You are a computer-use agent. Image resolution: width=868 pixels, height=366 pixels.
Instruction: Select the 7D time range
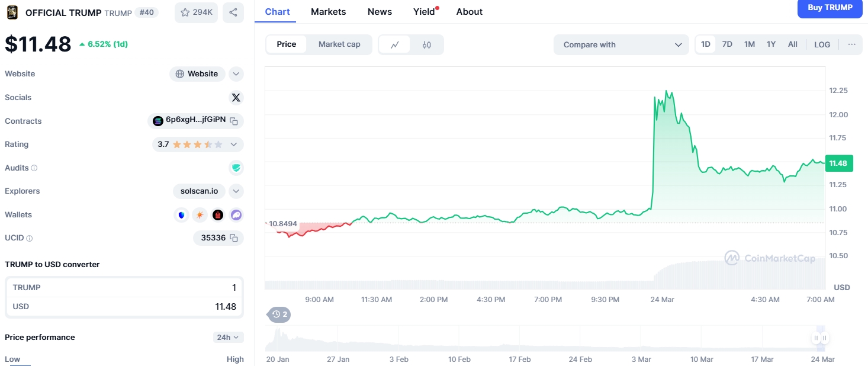pos(727,44)
